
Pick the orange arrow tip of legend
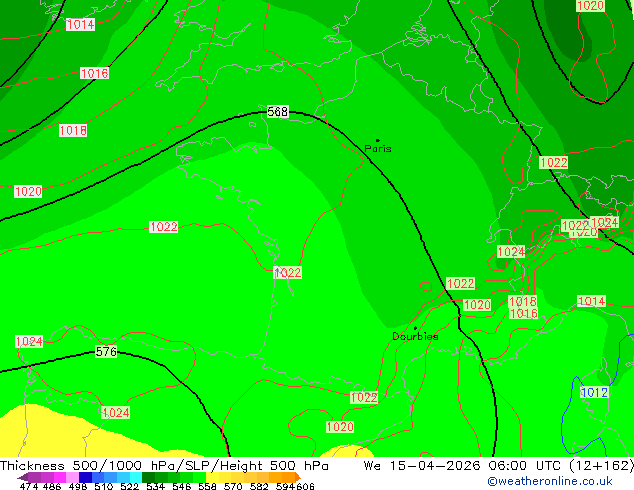pyautogui.click(x=298, y=477)
